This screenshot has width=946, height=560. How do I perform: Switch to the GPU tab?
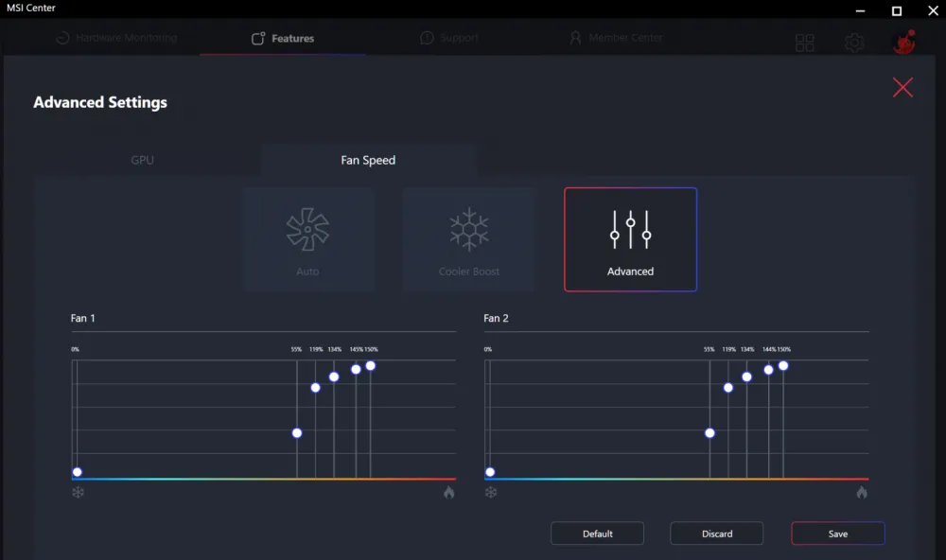pos(142,160)
